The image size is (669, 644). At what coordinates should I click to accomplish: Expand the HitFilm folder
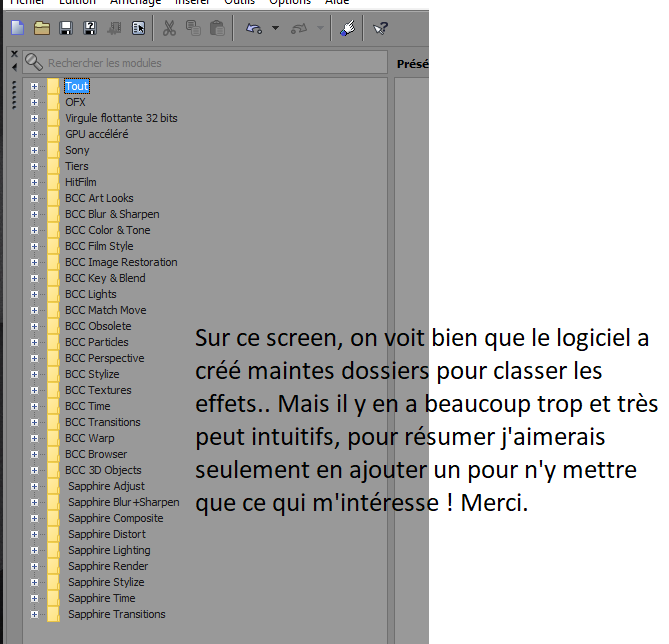(34, 182)
